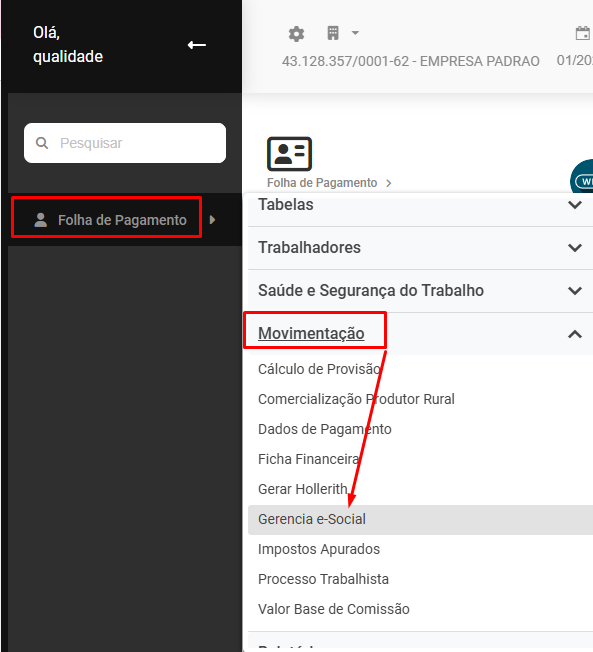Click the Movimentação heading
Image resolution: width=593 pixels, height=652 pixels.
311,333
